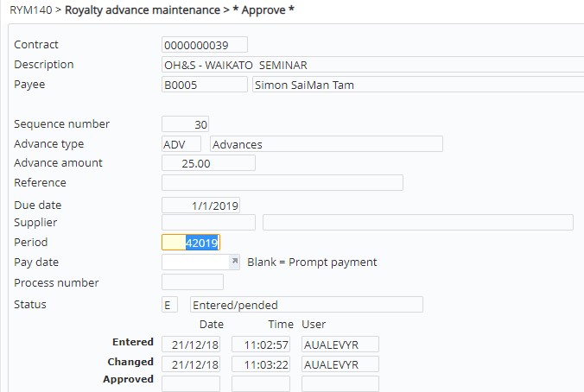This screenshot has width=584, height=392.
Task: Click the payee name Simon SaiMan Tam field
Action: (418, 85)
